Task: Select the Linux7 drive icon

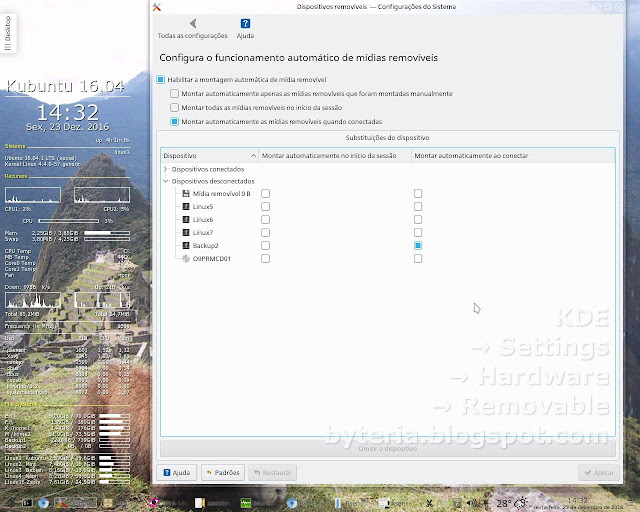Action: click(186, 233)
